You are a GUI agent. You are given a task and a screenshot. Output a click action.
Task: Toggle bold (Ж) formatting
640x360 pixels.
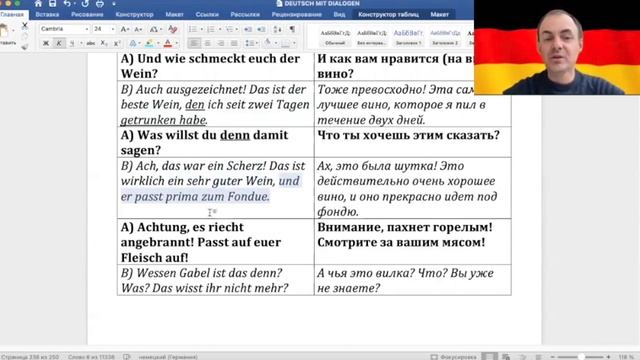[x=46, y=43]
